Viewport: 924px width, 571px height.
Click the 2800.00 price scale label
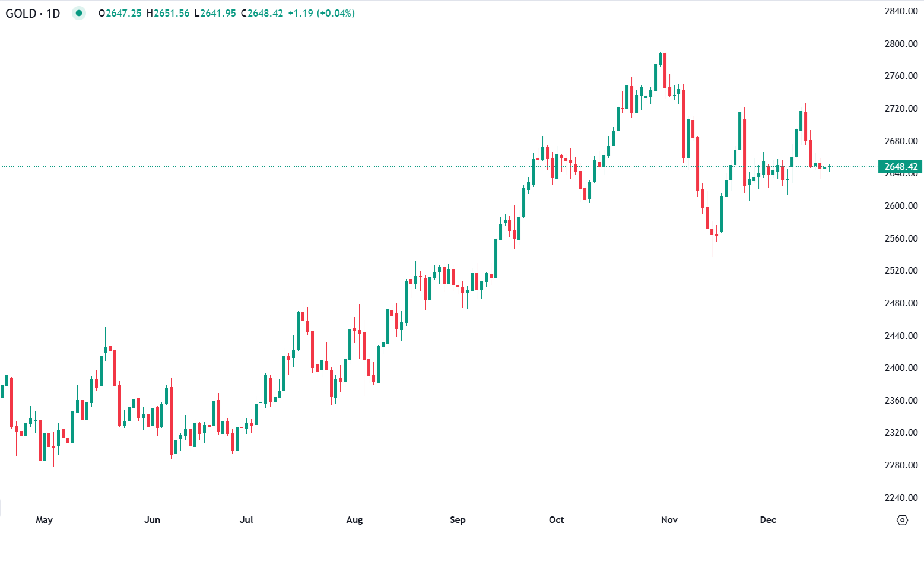[x=901, y=44]
